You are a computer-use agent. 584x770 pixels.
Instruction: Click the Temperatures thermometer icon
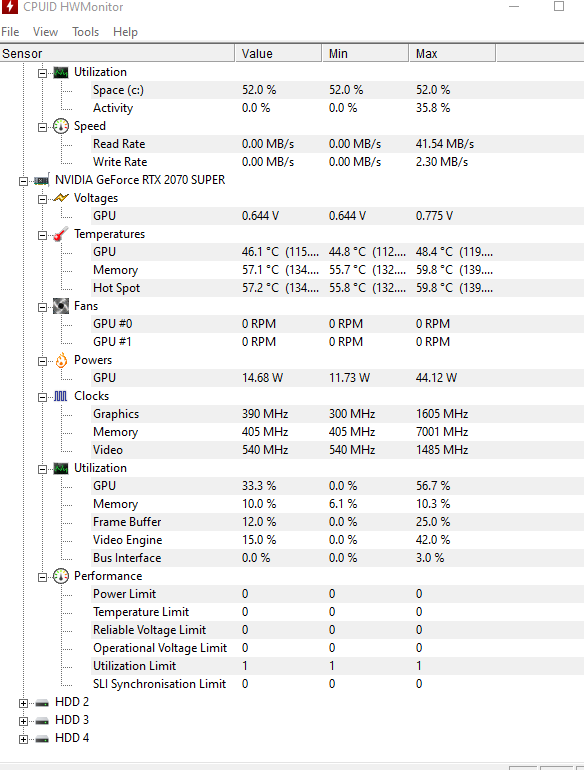coord(61,234)
